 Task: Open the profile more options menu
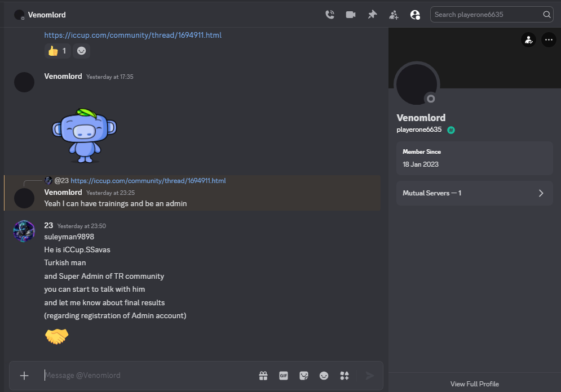549,39
